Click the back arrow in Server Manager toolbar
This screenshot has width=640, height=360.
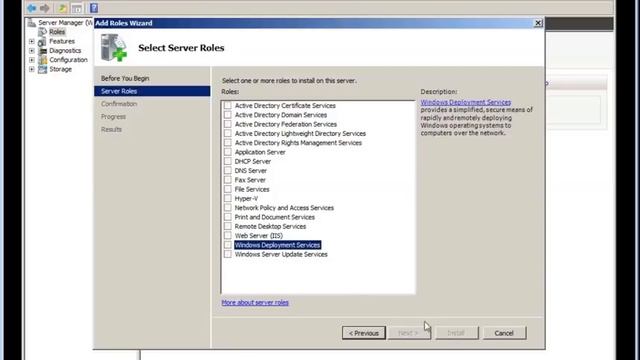coord(31,8)
